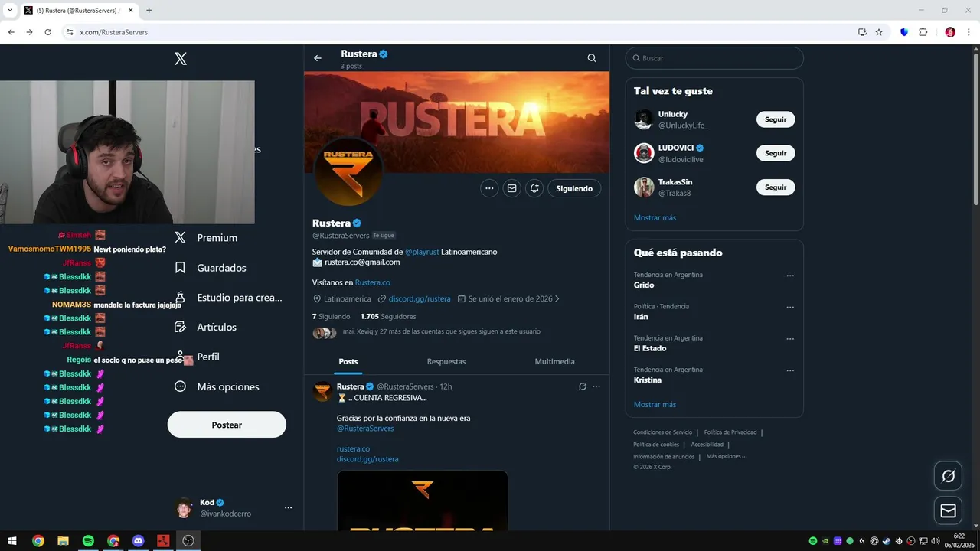Switch to the Multimedia tab
The image size is (980, 551).
tap(554, 361)
